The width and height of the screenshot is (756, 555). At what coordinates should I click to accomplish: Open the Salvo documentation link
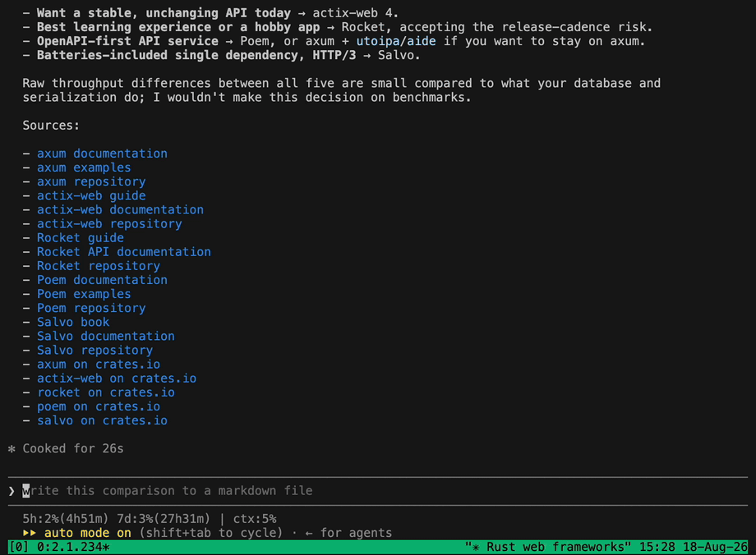click(105, 337)
